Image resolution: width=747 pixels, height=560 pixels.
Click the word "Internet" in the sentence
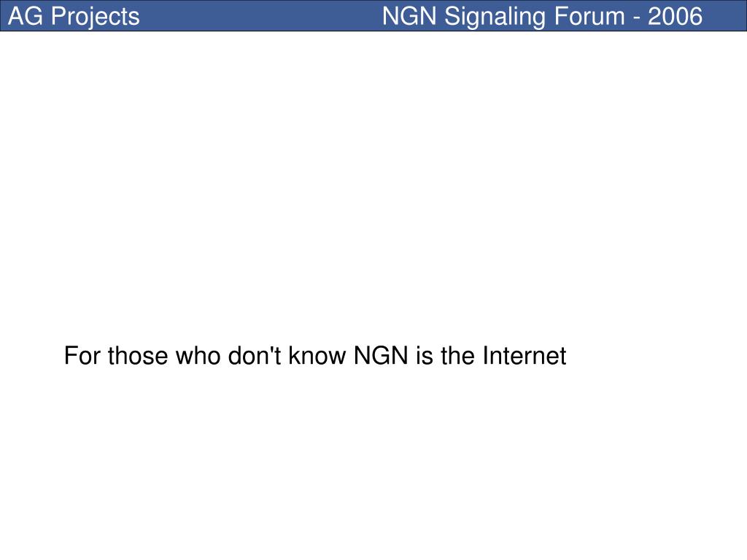tap(524, 356)
